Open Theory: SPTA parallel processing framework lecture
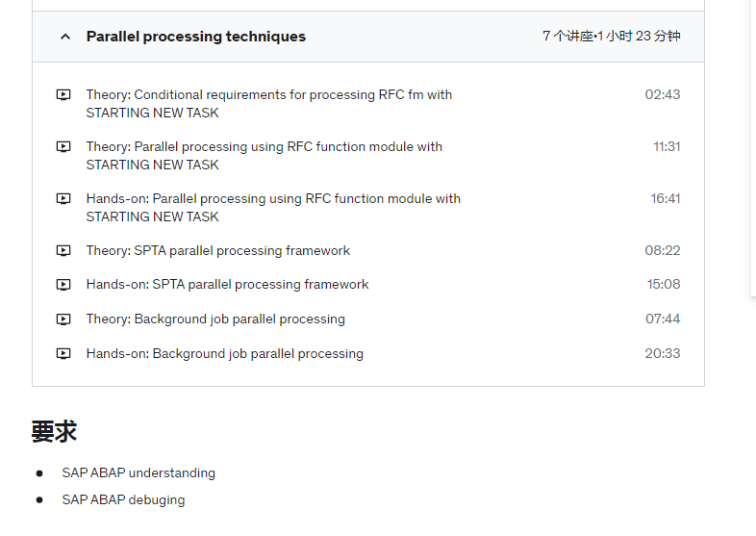This screenshot has width=756, height=536. (x=218, y=251)
